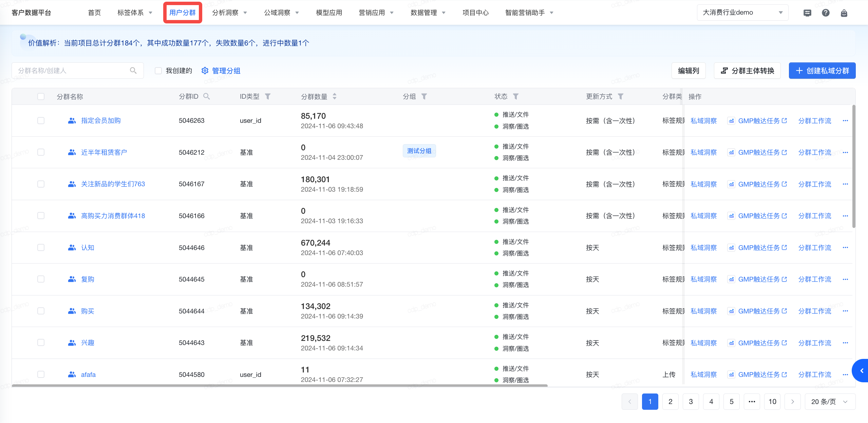Click the search icon next to 分群ID header
The image size is (868, 423).
(206, 96)
